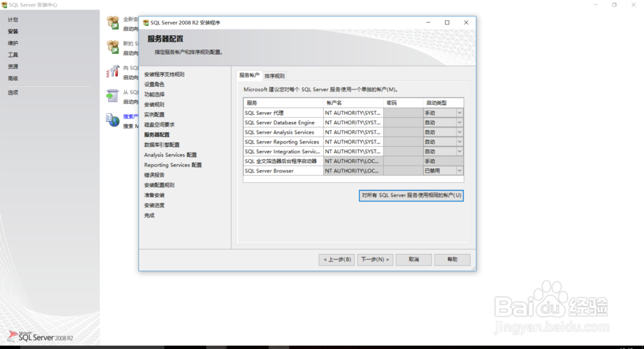Image resolution: width=644 pixels, height=349 pixels.
Task: Click the new installation box icon in Installation Center
Action: (x=113, y=23)
